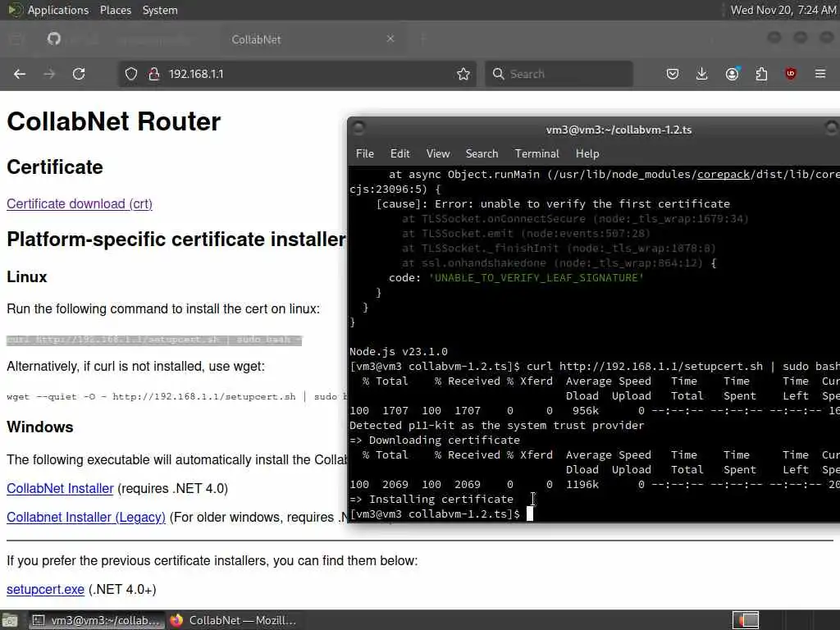Open the Places menu
This screenshot has width=840, height=630.
[x=115, y=10]
